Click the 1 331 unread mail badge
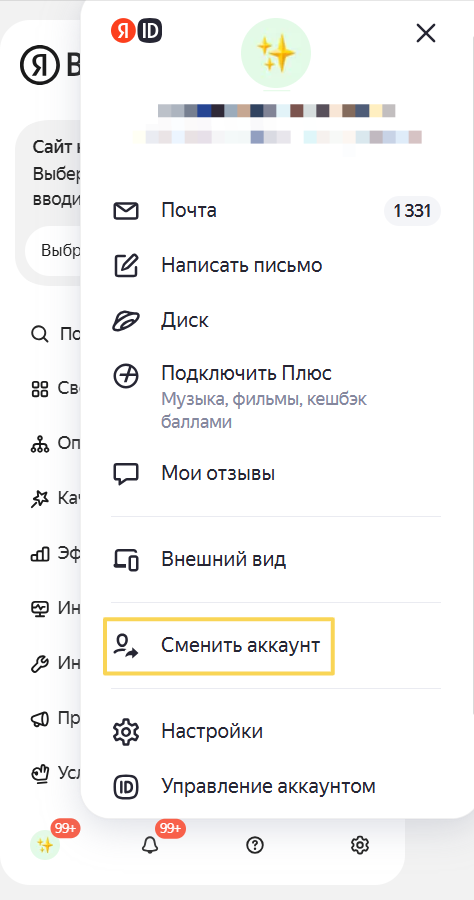Image resolution: width=474 pixels, height=900 pixels. pos(412,211)
